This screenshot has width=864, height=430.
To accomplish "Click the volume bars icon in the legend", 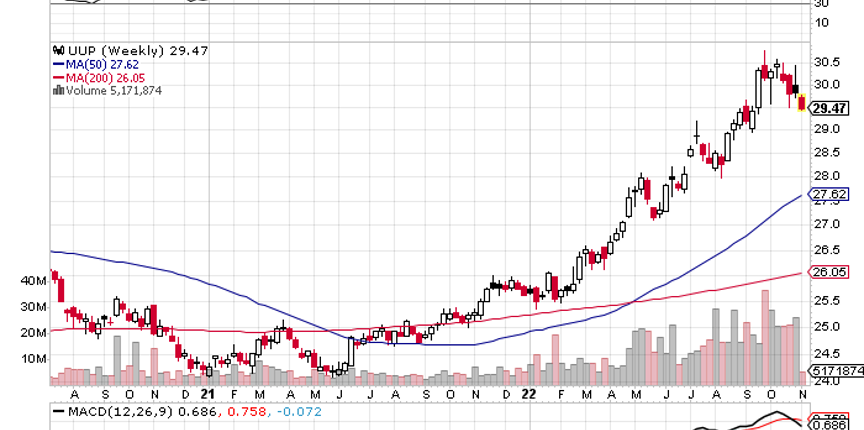I will (x=58, y=90).
